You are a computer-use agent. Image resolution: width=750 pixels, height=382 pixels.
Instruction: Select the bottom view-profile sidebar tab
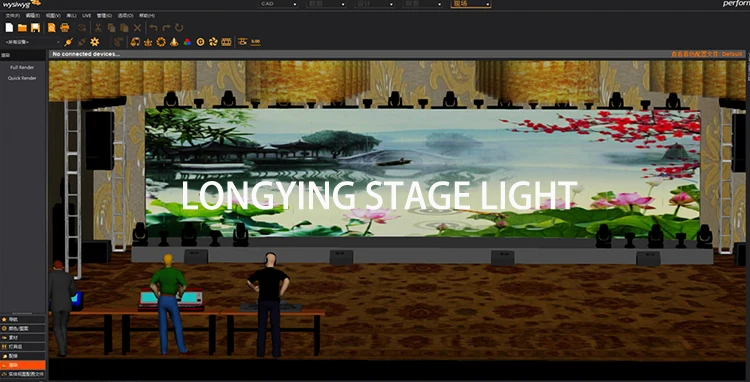coord(23,374)
